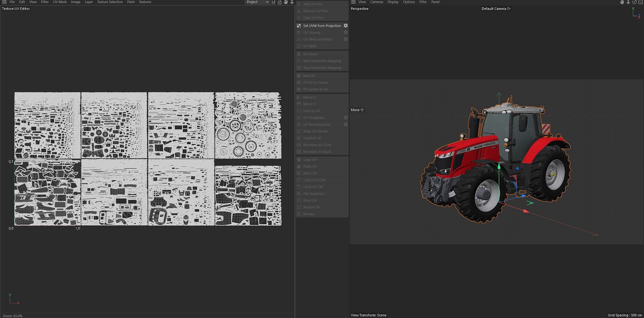Screen dimensions: 644x318
Task: Open the UV editor's Filter menu
Action: click(45, 2)
